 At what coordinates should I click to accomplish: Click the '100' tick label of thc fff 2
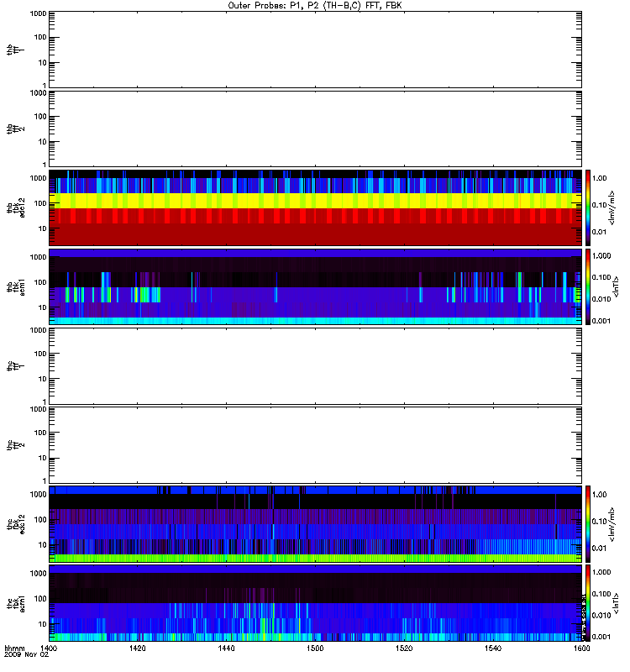40,433
